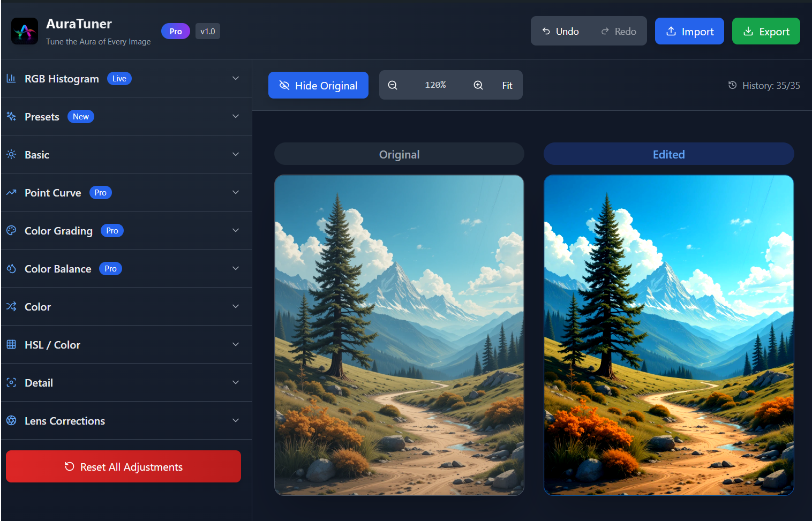812x521 pixels.
Task: Expand the Lens Corrections panel chevron
Action: 236,420
